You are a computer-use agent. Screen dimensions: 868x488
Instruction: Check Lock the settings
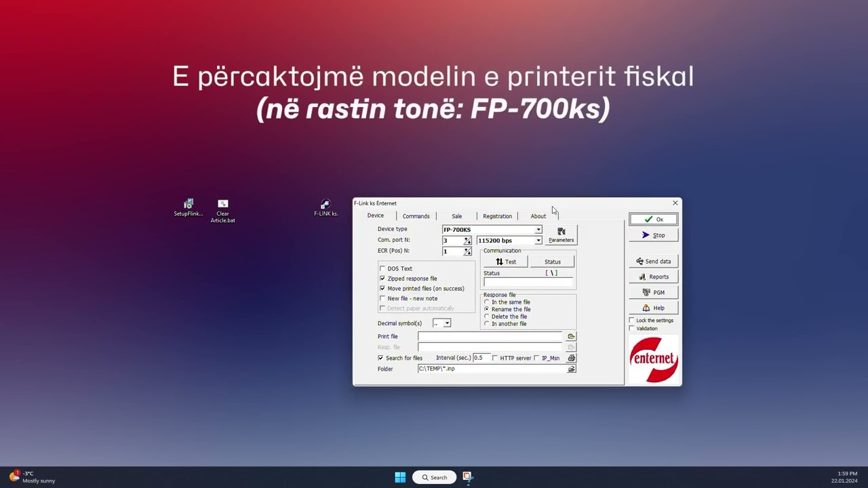(x=632, y=321)
